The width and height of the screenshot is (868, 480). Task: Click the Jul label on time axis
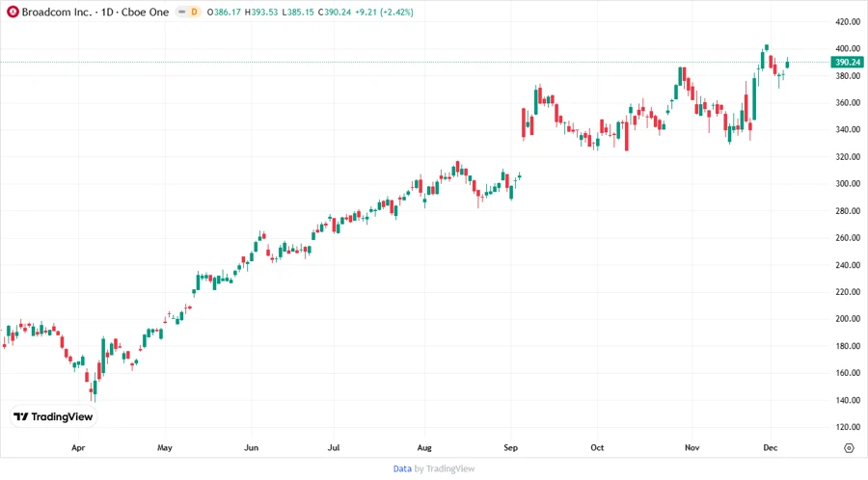tap(334, 447)
